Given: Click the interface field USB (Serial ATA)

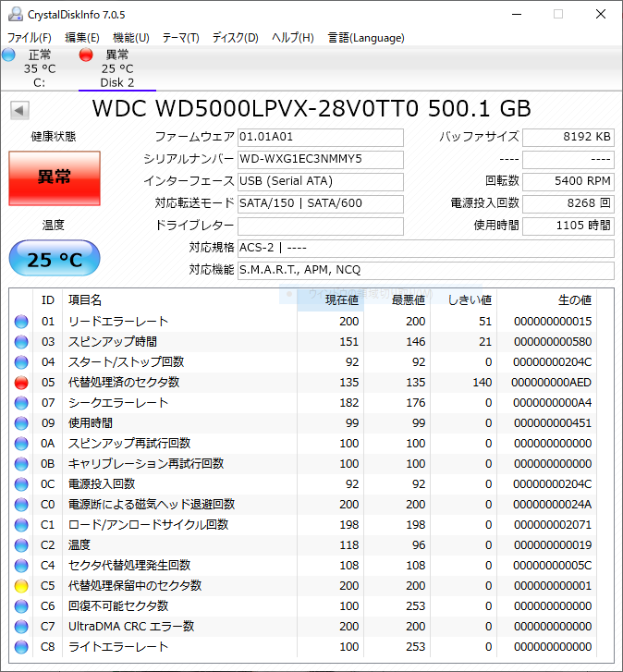Looking at the screenshot, I should click(321, 181).
